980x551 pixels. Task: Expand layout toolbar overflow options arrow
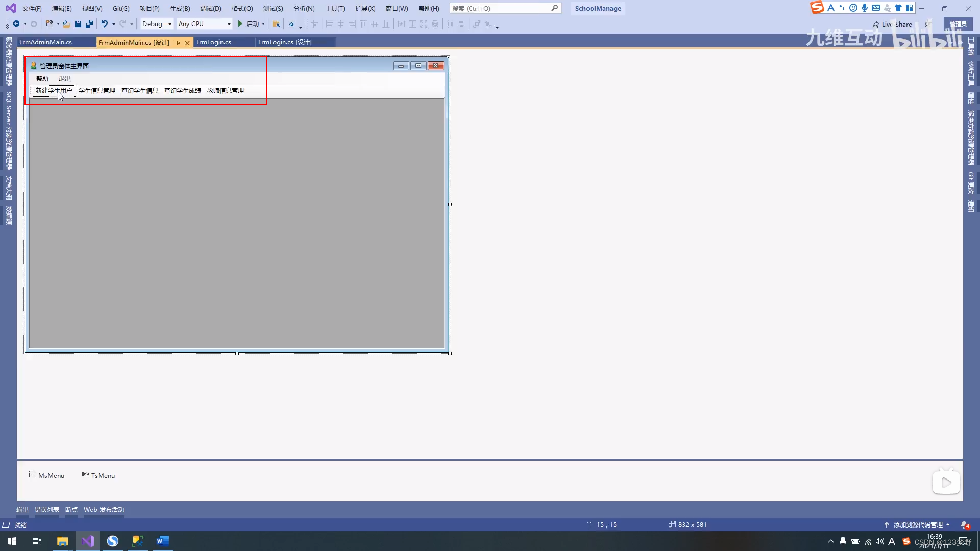pos(497,26)
